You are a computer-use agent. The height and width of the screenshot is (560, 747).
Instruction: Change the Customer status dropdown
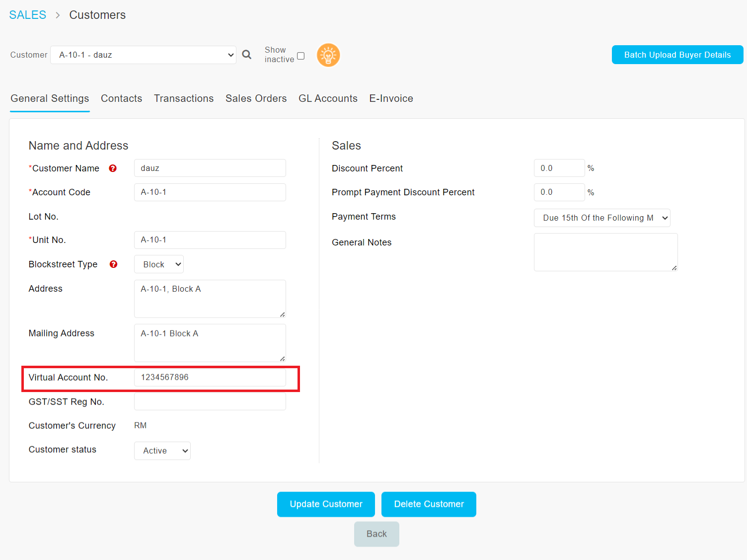point(162,451)
